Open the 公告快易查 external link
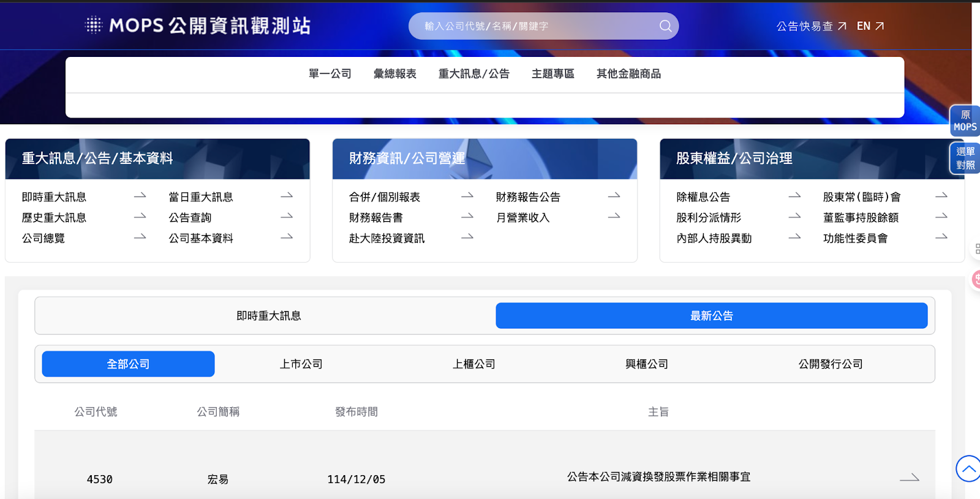The height and width of the screenshot is (499, 980). (x=811, y=26)
